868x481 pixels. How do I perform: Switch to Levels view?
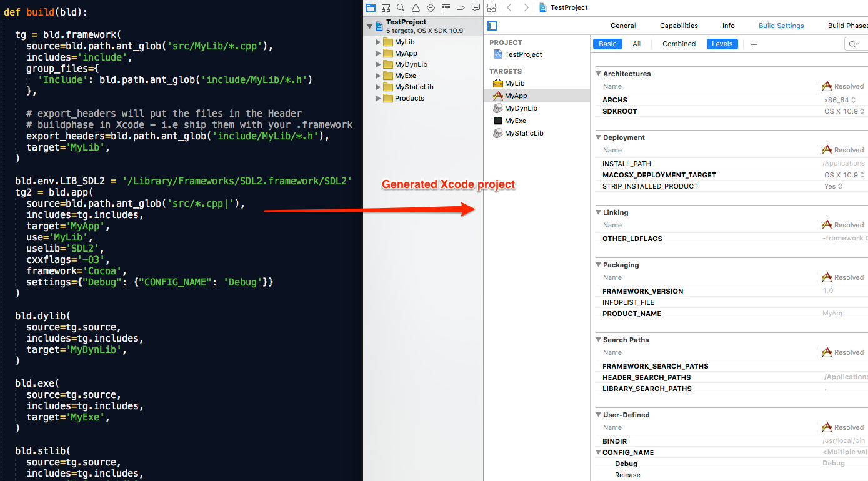722,44
